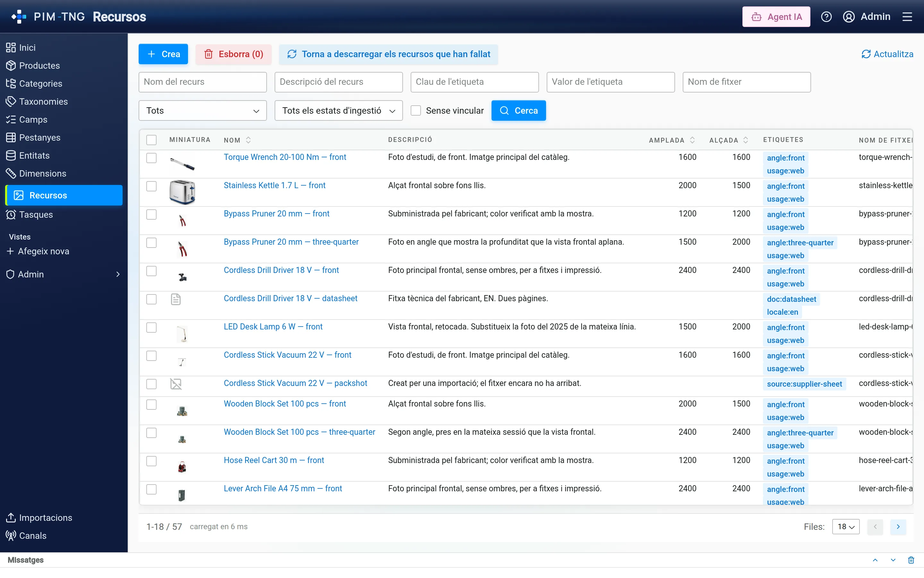Screen dimensions: 924x578
Task: Click the datasheet document icon
Action: 175,299
